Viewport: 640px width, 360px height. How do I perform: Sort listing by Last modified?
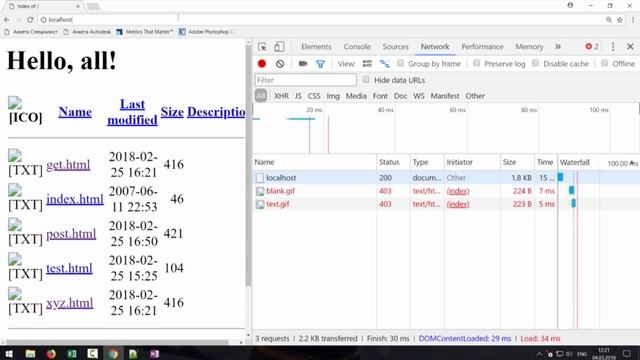coord(132,112)
